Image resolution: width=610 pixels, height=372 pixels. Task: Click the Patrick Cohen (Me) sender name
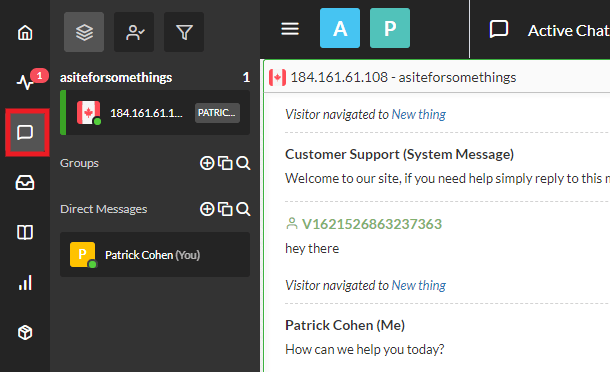[345, 325]
